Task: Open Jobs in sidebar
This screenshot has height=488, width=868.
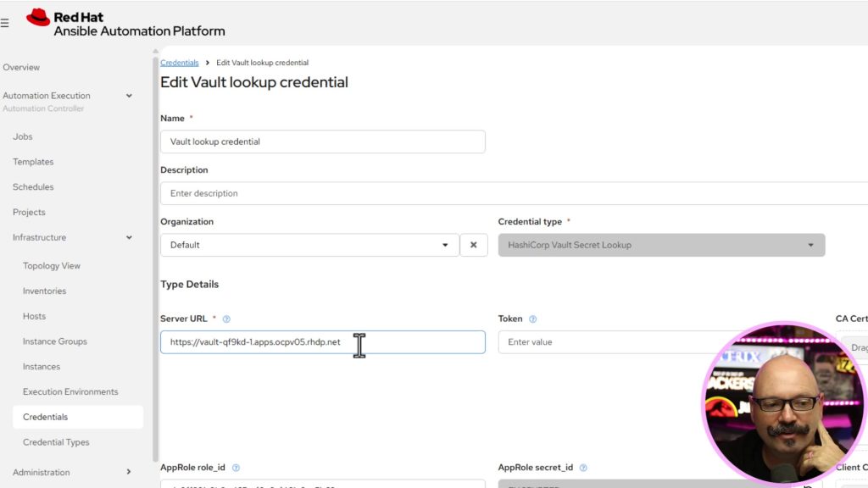Action: (23, 136)
